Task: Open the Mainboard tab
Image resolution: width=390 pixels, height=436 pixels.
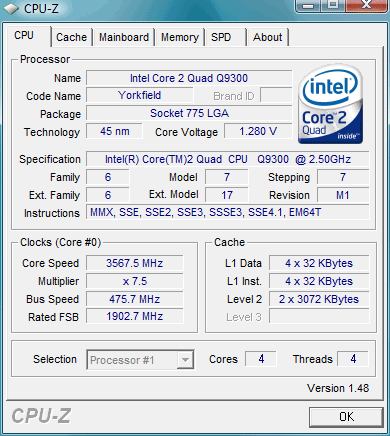Action: click(124, 37)
